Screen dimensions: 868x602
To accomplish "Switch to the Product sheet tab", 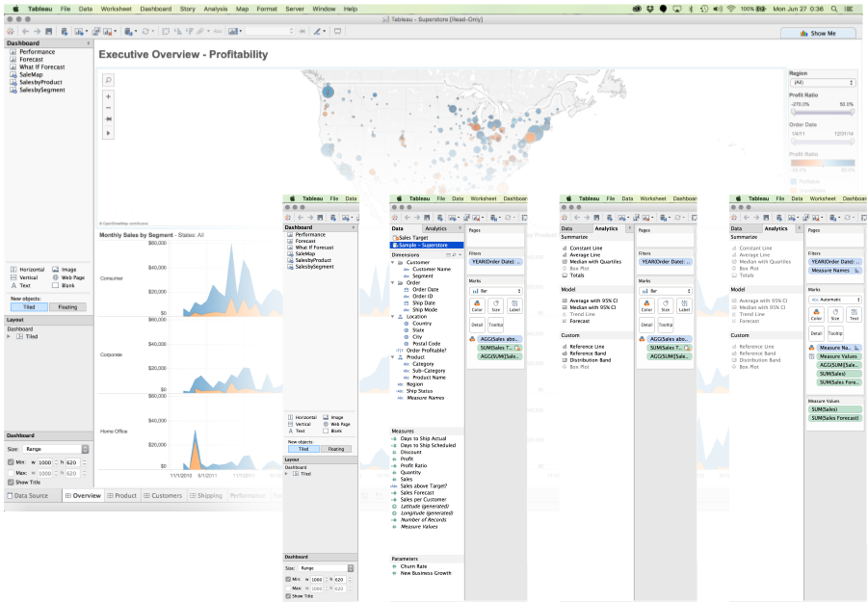I will [121, 496].
